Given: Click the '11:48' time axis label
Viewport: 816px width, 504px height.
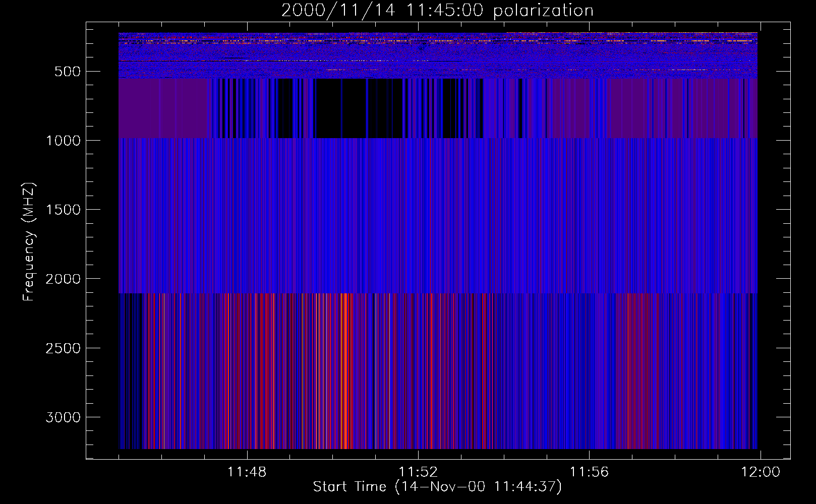Looking at the screenshot, I should click(x=247, y=472).
